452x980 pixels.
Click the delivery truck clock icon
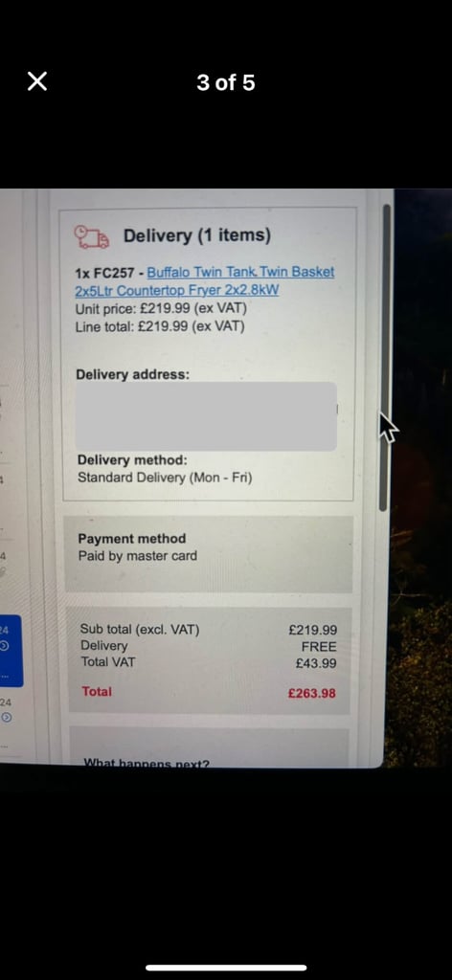coord(91,236)
